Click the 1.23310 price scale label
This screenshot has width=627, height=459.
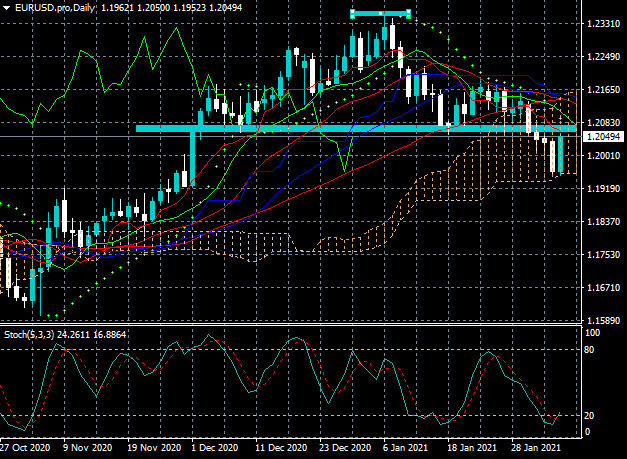603,24
